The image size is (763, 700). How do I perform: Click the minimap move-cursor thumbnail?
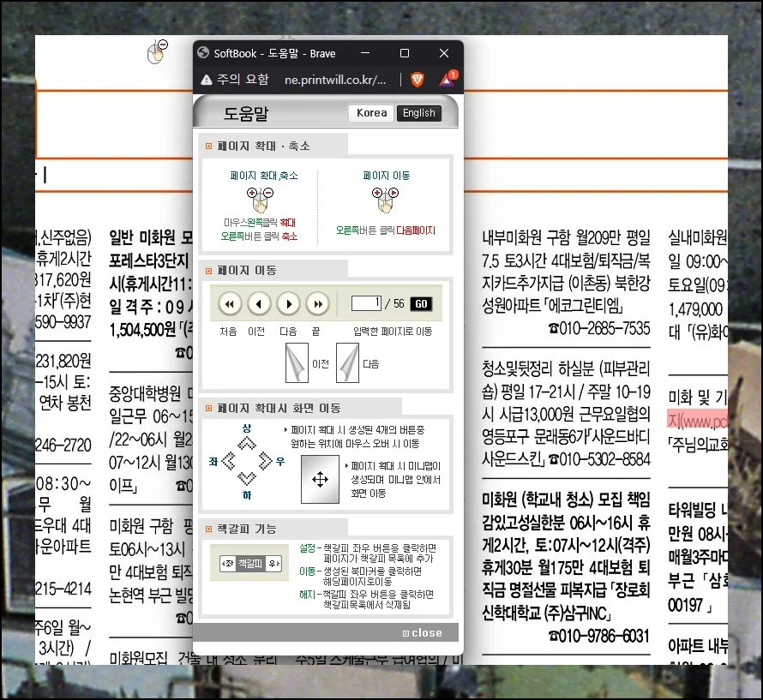pyautogui.click(x=321, y=480)
